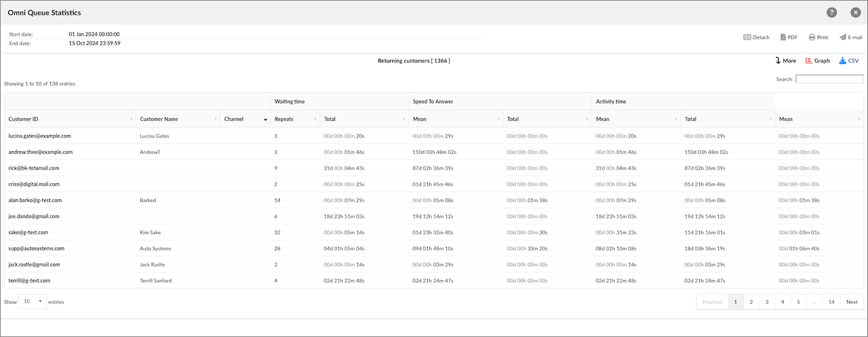This screenshot has width=868, height=337.
Task: Go to page 2
Action: (x=752, y=302)
